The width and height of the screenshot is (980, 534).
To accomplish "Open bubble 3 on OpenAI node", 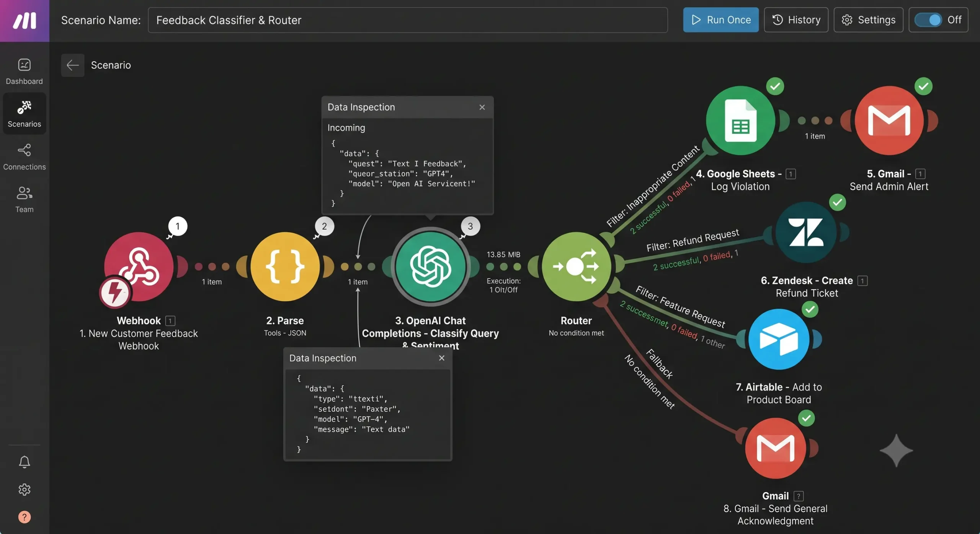I will pyautogui.click(x=470, y=226).
